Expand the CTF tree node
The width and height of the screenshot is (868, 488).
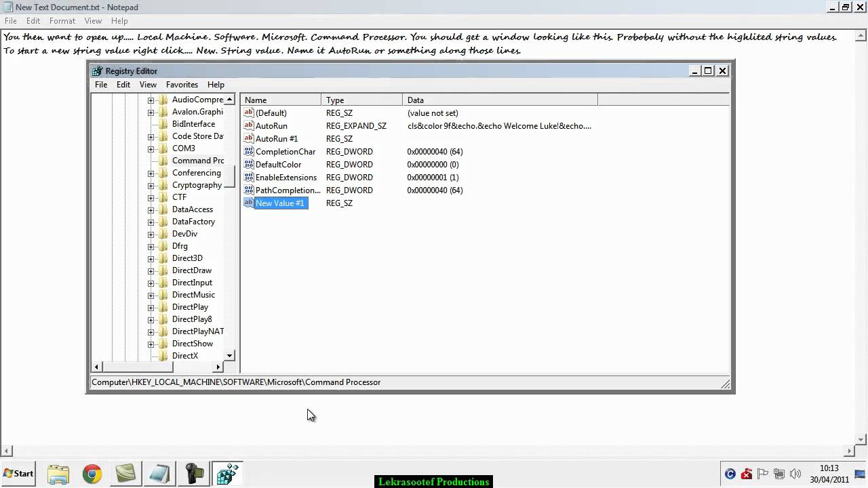(x=151, y=197)
